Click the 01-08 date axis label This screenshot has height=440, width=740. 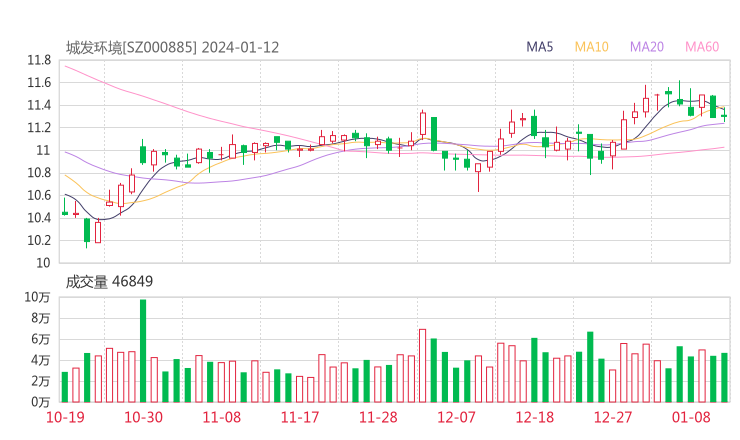(691, 417)
